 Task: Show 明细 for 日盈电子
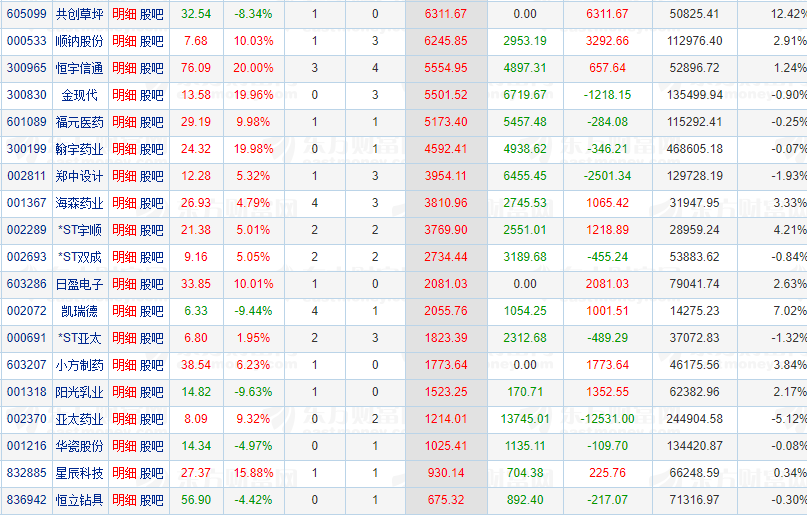[x=124, y=284]
